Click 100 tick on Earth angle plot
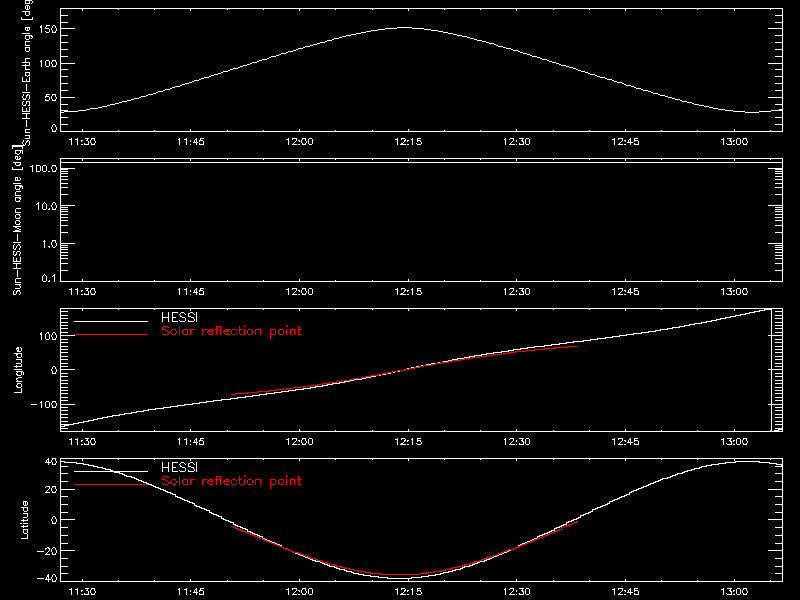 pos(48,63)
